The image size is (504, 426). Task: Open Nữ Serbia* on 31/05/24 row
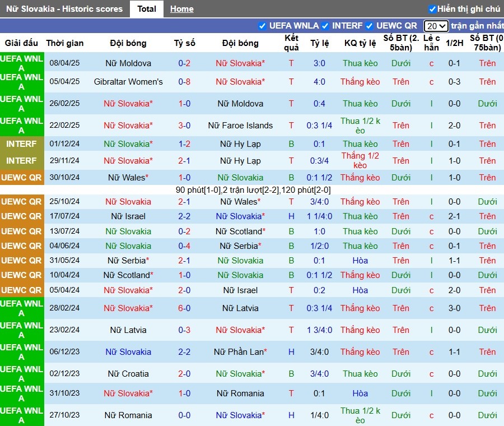[128, 261]
